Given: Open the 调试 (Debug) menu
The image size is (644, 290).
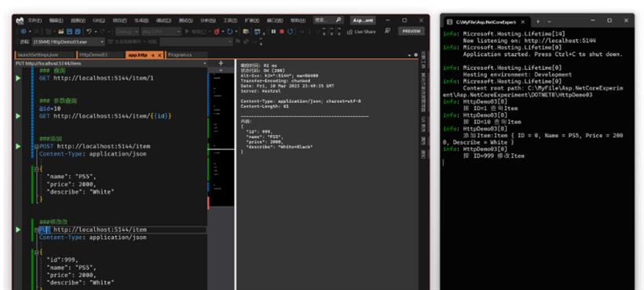Looking at the screenshot, I should click(x=163, y=20).
